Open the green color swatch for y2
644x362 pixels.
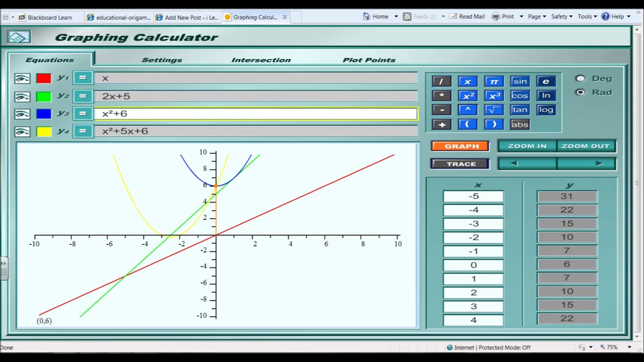(x=44, y=97)
